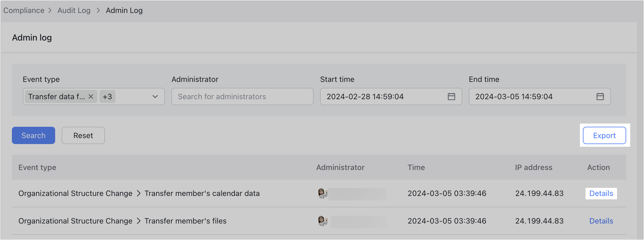Open Audit Log from the breadcrumb
The image size is (644, 240).
[74, 10]
